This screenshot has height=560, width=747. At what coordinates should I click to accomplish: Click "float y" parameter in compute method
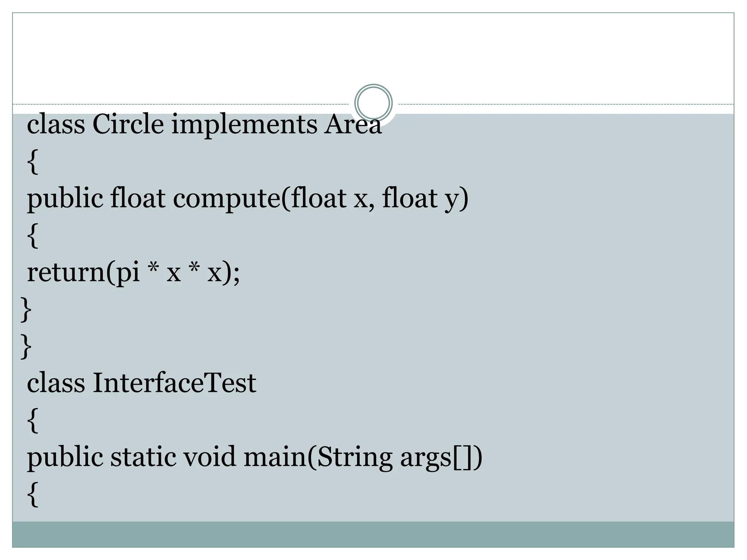coord(425,199)
